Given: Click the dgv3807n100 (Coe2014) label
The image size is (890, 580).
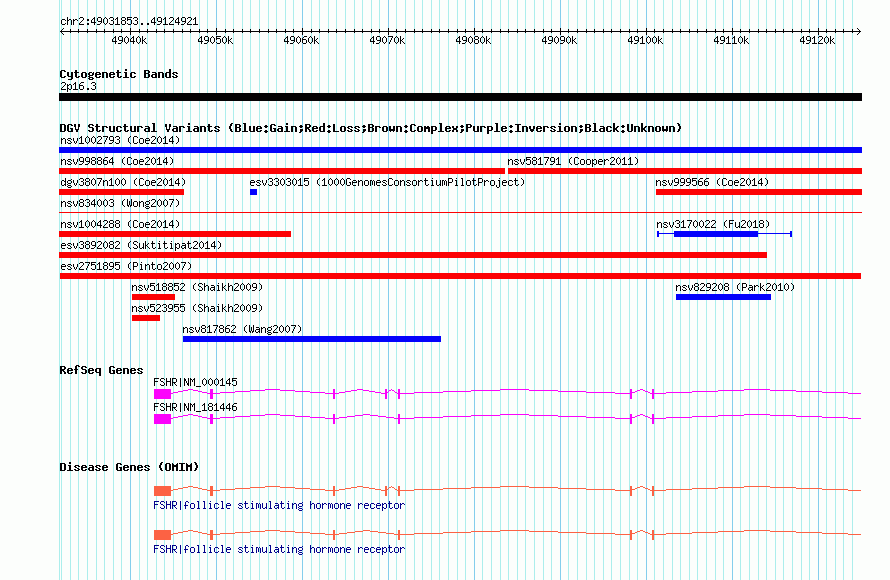Looking at the screenshot, I should (x=123, y=182).
